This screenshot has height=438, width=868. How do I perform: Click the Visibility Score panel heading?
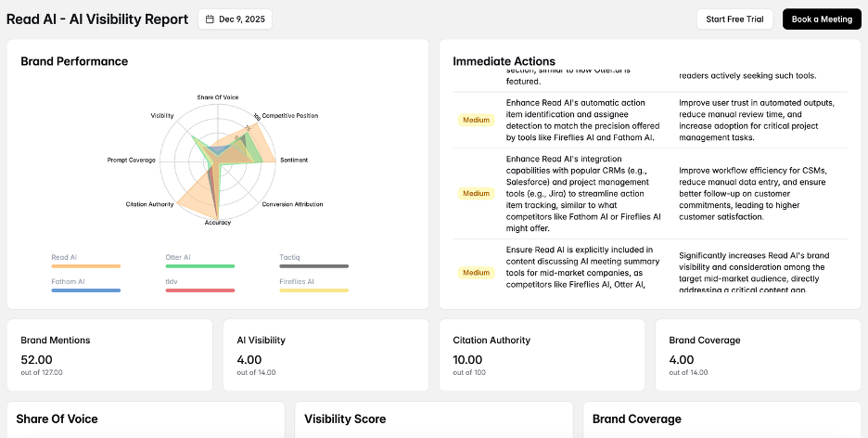(345, 419)
